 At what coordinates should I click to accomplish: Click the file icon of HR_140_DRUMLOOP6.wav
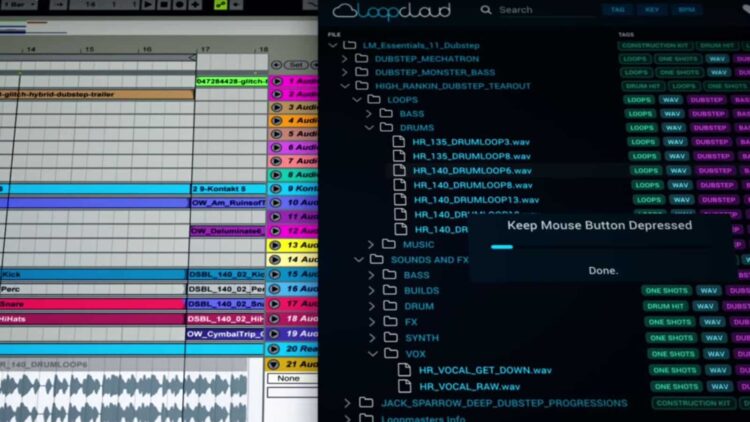(399, 170)
